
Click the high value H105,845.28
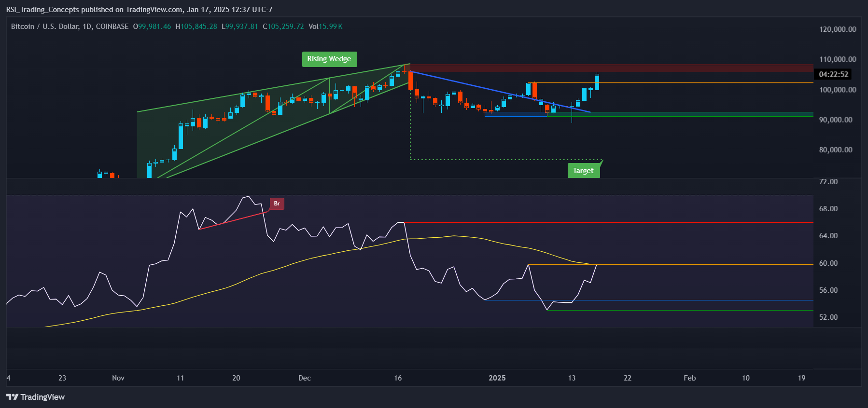[196, 27]
